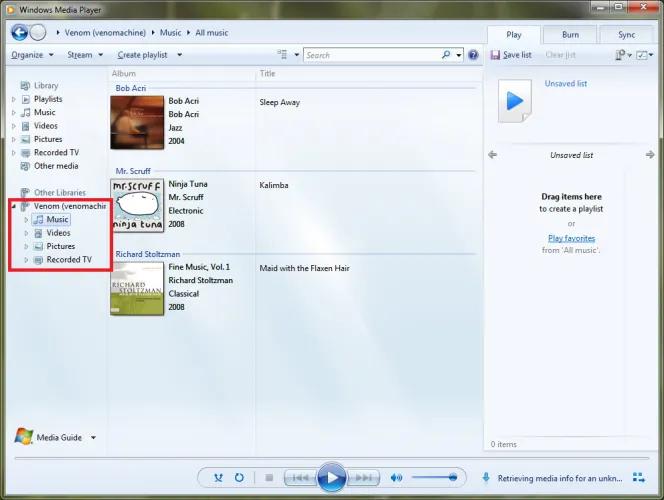Open the help question mark icon
Screen dimensions: 664x500
pyautogui.click(x=473, y=55)
